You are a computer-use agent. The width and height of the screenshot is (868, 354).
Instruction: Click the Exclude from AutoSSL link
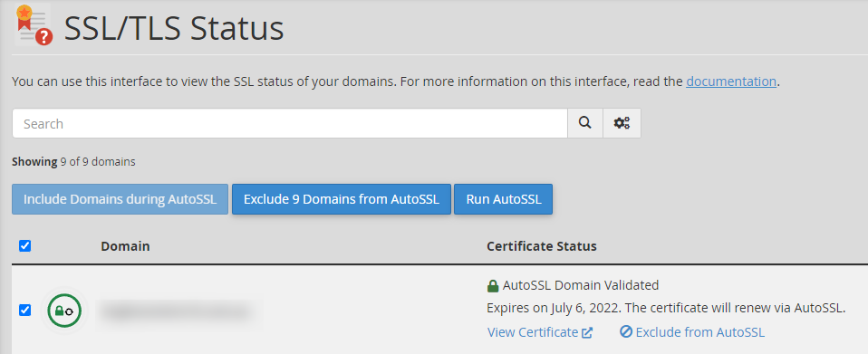(692, 332)
